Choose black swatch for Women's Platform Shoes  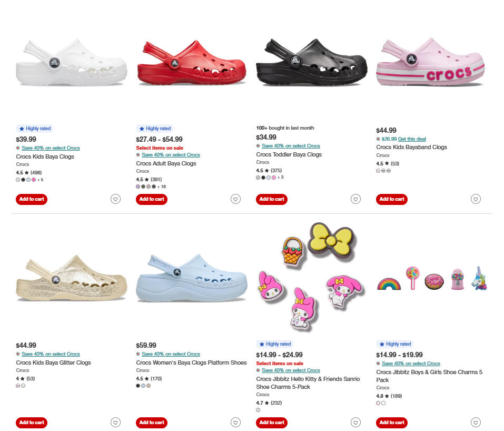click(138, 386)
